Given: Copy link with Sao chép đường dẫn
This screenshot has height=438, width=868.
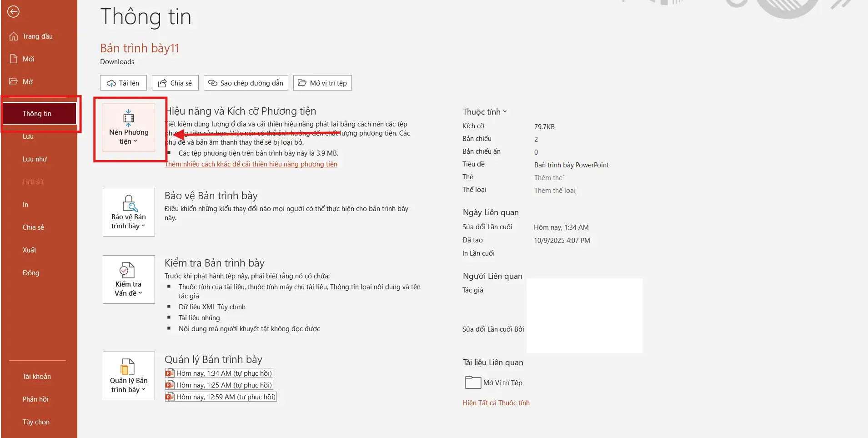Looking at the screenshot, I should click(x=246, y=83).
